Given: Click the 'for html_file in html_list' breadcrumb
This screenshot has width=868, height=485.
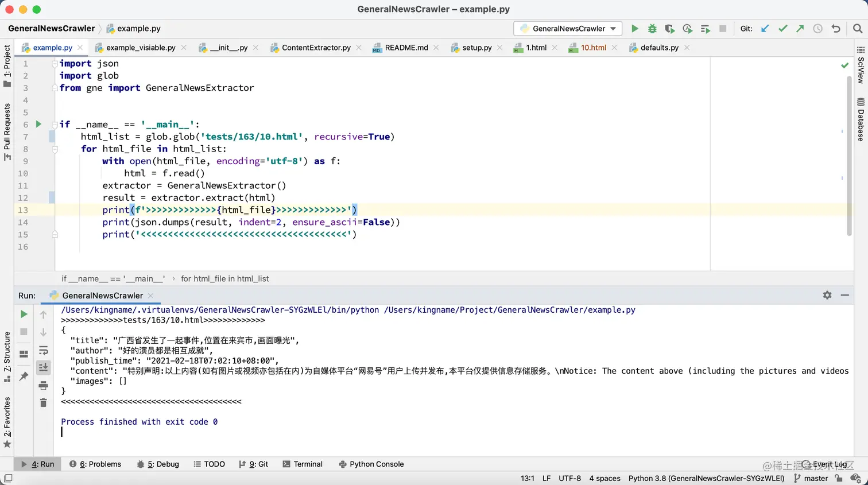Looking at the screenshot, I should coord(224,278).
